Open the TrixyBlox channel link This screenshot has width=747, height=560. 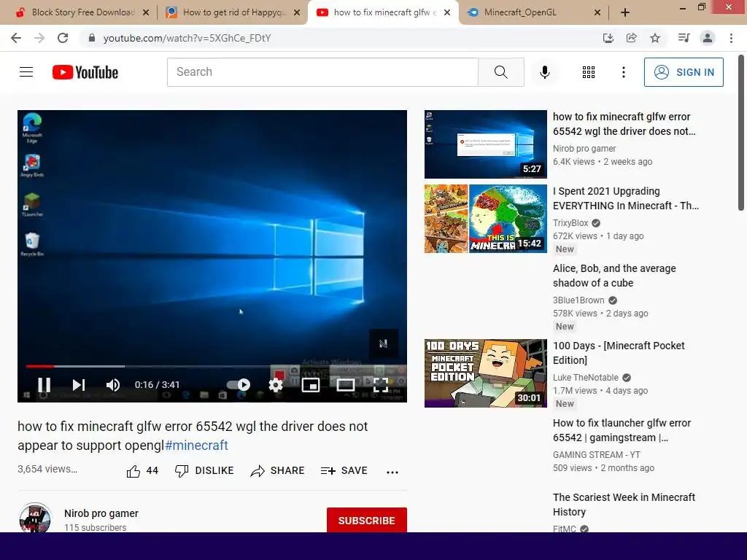570,223
